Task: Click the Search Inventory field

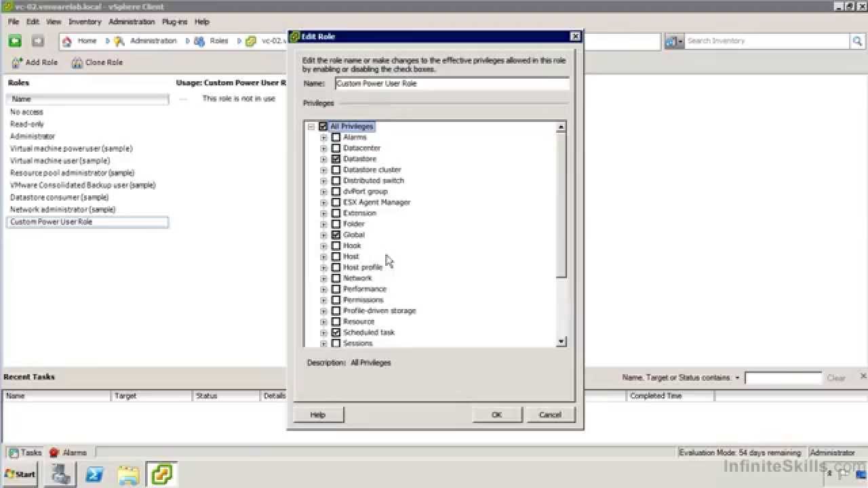Action: pyautogui.click(x=767, y=41)
